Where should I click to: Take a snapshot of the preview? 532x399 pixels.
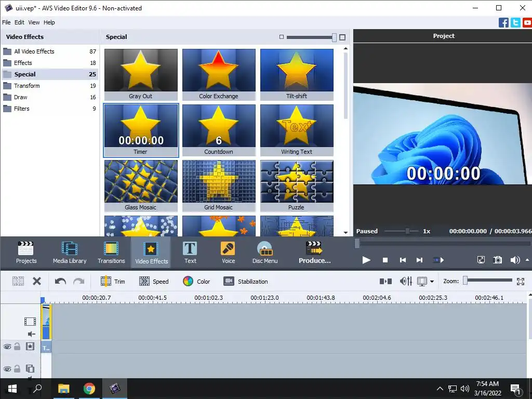[497, 260]
